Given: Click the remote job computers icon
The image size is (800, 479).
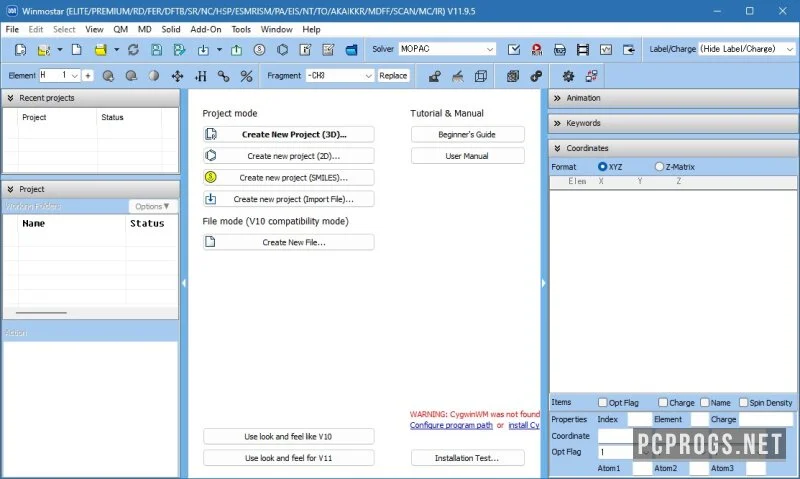Looking at the screenshot, I should (x=592, y=76).
